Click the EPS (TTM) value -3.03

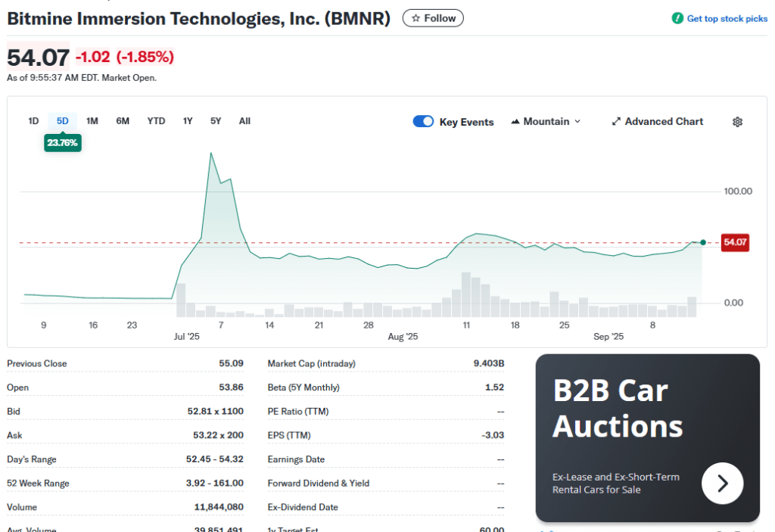pos(492,435)
